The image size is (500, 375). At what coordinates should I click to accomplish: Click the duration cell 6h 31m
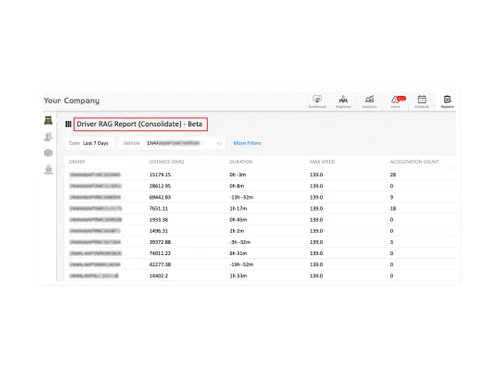pyautogui.click(x=238, y=254)
